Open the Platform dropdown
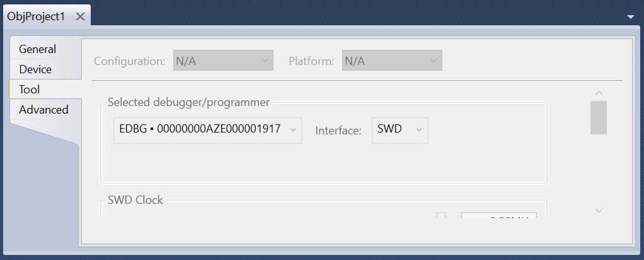 pos(391,61)
